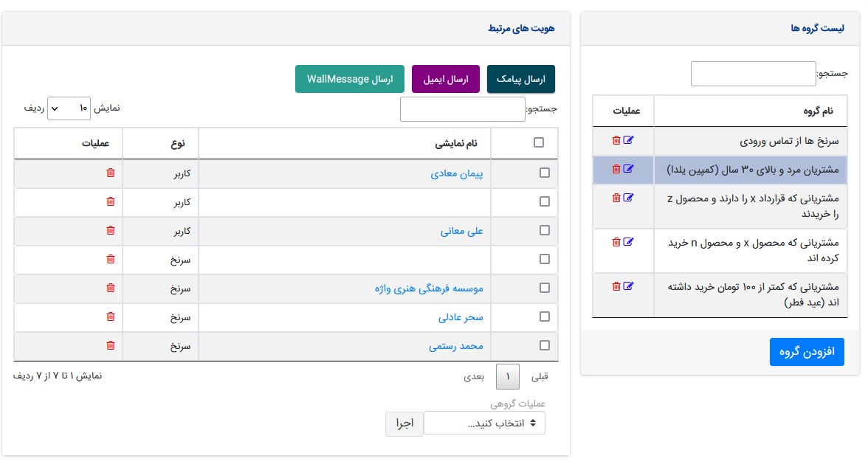Image resolution: width=868 pixels, height=467 pixels.
Task: Delete the 'سرنخ ها از تماس ورودی' group
Action: click(x=617, y=140)
